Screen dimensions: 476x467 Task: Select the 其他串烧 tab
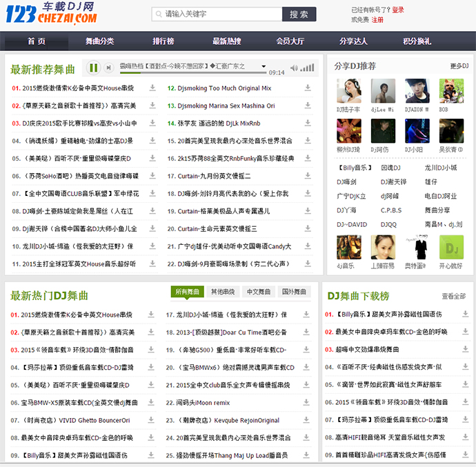pos(223,292)
